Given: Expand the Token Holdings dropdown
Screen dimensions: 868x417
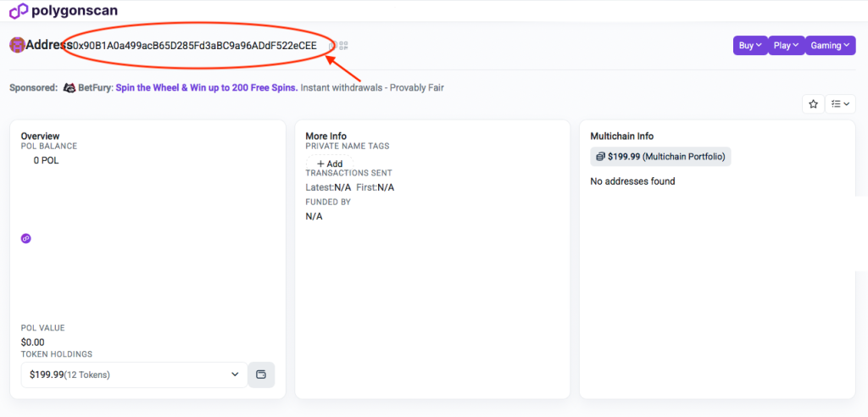Looking at the screenshot, I should click(134, 375).
